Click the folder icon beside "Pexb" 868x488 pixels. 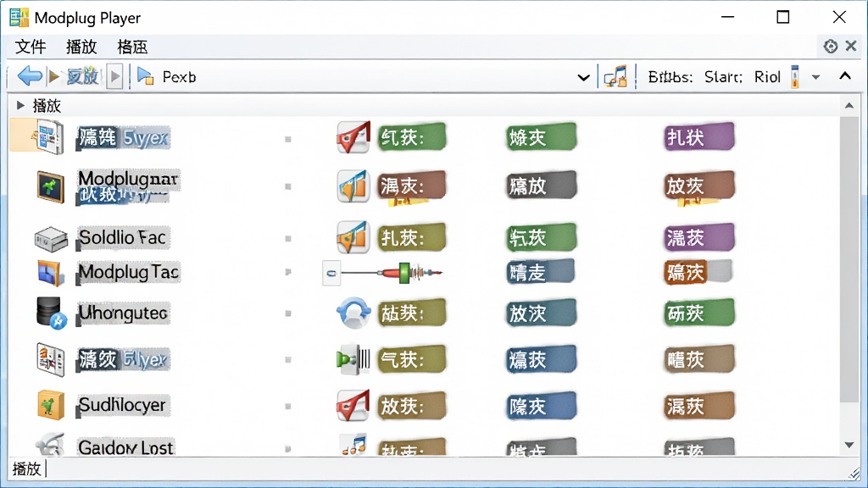pyautogui.click(x=146, y=76)
